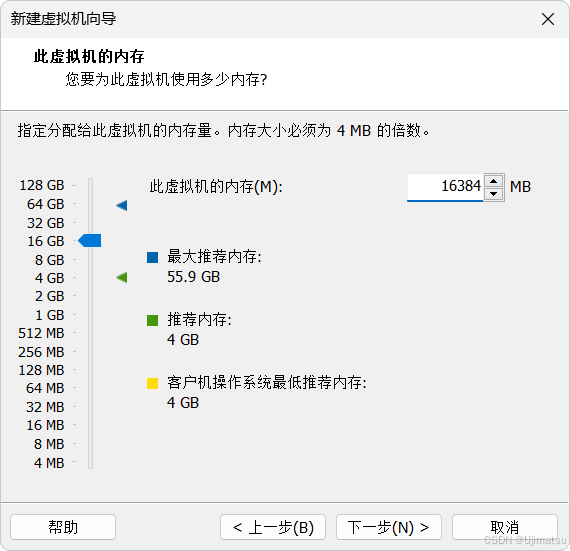Click the MB unit label beside the spinner

520,187
